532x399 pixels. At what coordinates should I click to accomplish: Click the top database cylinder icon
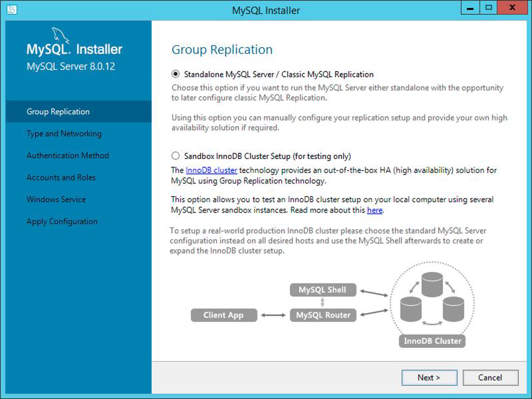[432, 285]
